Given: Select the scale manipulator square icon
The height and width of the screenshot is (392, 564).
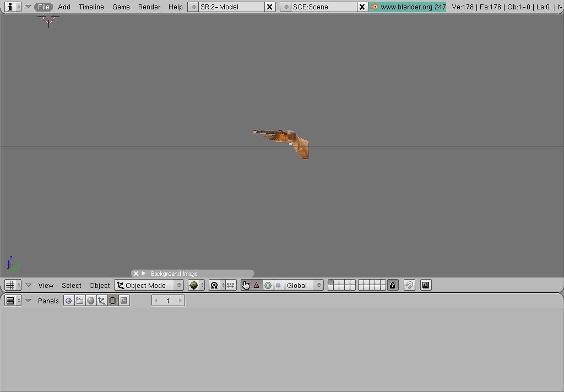Looking at the screenshot, I should pyautogui.click(x=278, y=285).
